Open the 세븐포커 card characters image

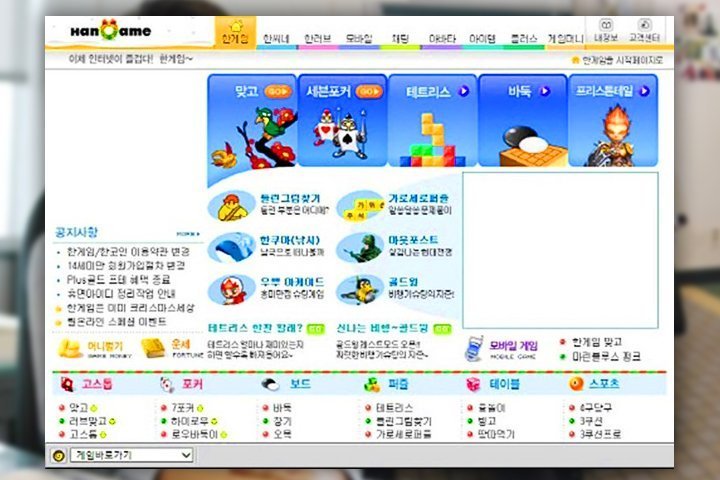[x=341, y=133]
